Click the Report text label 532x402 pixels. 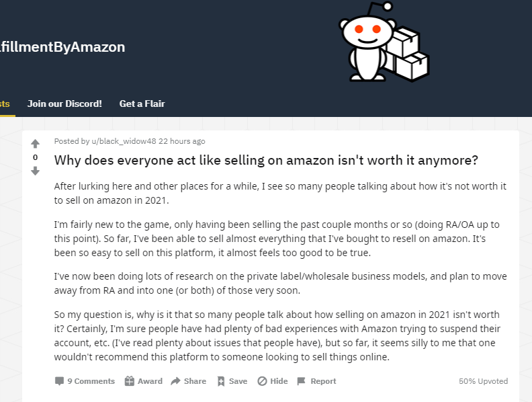pyautogui.click(x=323, y=381)
